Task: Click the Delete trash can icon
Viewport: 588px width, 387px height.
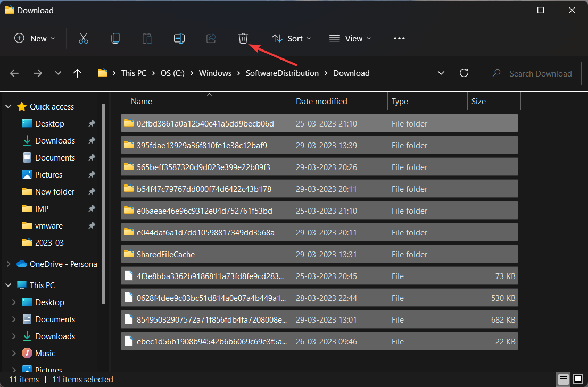Action: 243,38
